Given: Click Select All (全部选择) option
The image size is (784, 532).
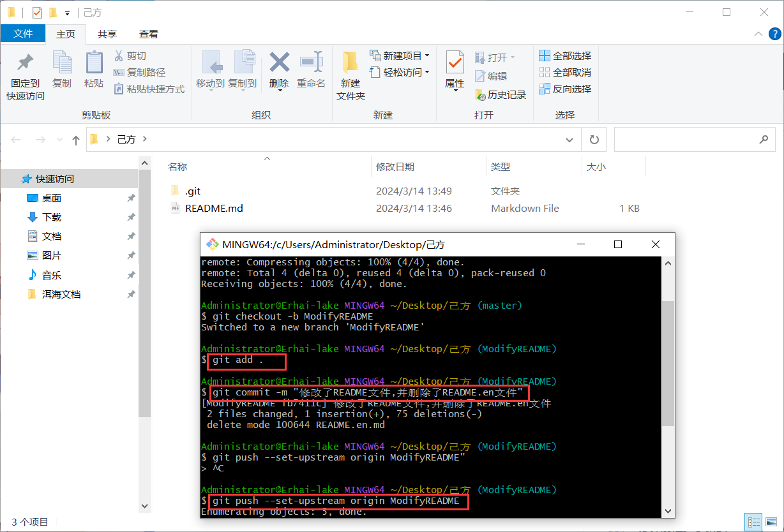Looking at the screenshot, I should [x=565, y=56].
